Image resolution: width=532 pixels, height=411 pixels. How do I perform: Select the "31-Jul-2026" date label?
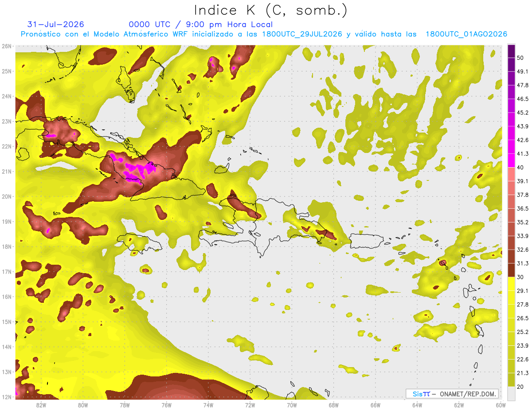[55, 24]
